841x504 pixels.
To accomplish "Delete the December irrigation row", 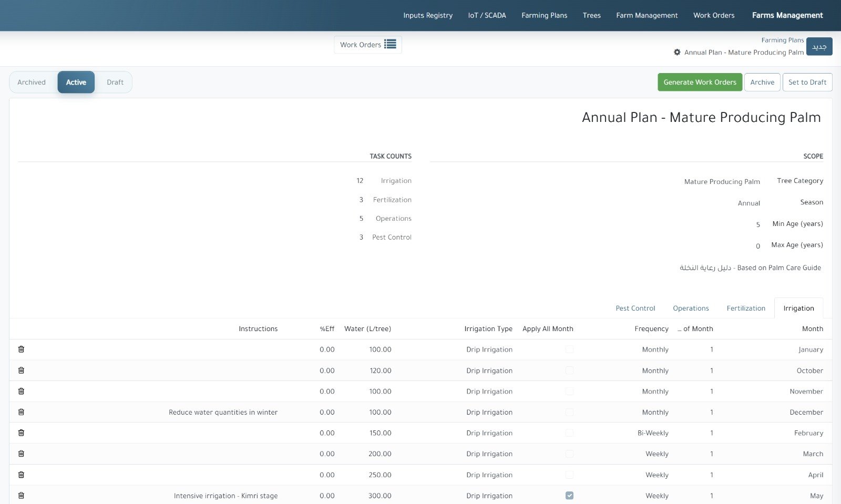I will pyautogui.click(x=21, y=412).
